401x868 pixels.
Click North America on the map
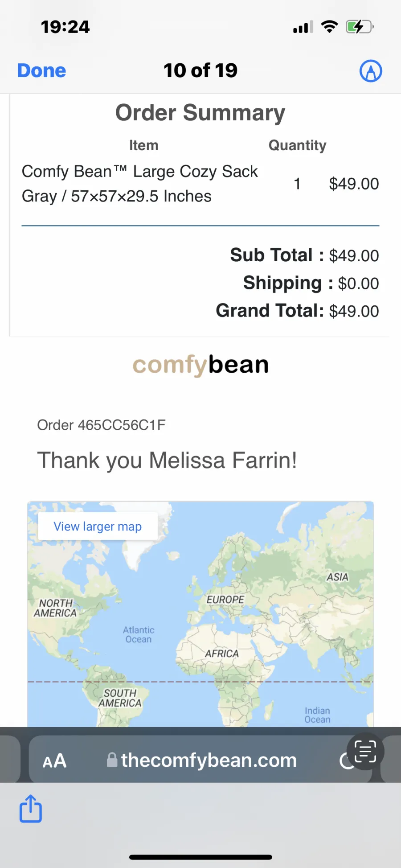click(55, 608)
